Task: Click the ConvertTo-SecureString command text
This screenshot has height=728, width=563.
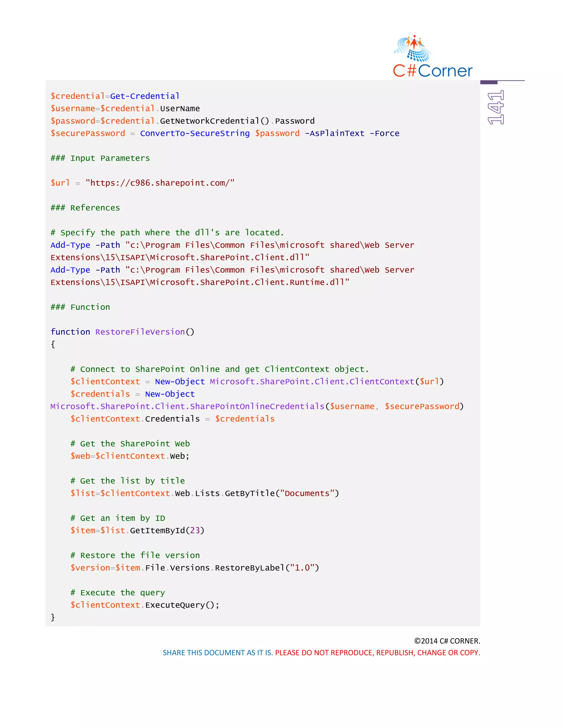Action: (x=195, y=133)
